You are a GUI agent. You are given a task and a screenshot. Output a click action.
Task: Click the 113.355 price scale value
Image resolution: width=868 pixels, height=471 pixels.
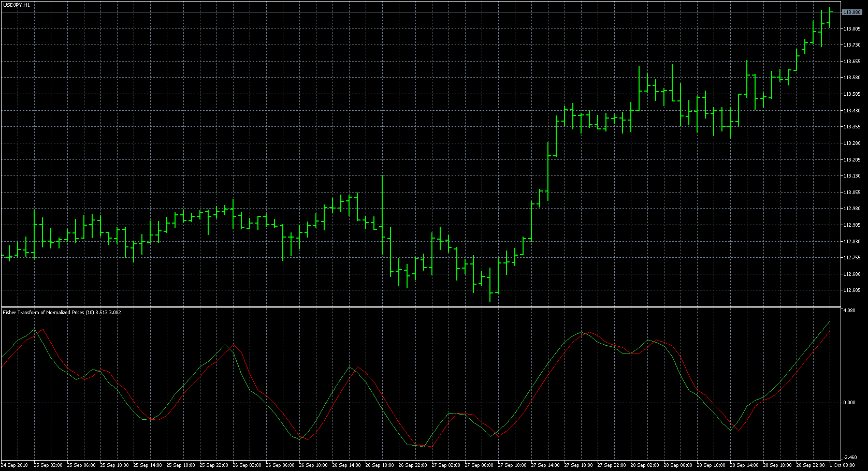tap(852, 127)
